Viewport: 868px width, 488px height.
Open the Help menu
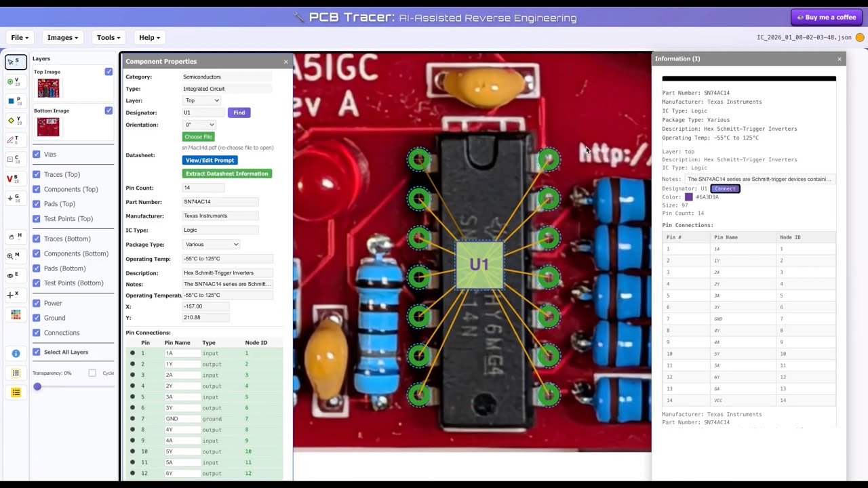point(149,37)
